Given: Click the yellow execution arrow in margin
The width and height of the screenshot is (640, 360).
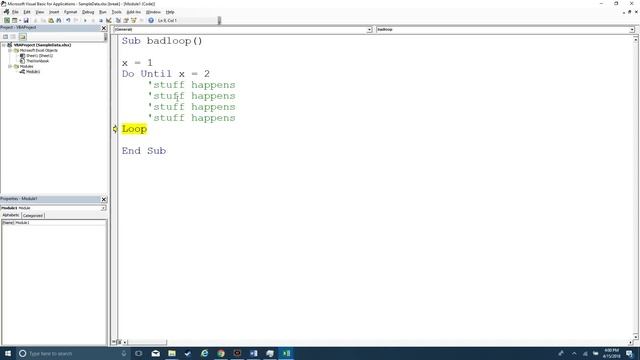Looking at the screenshot, I should (x=115, y=129).
